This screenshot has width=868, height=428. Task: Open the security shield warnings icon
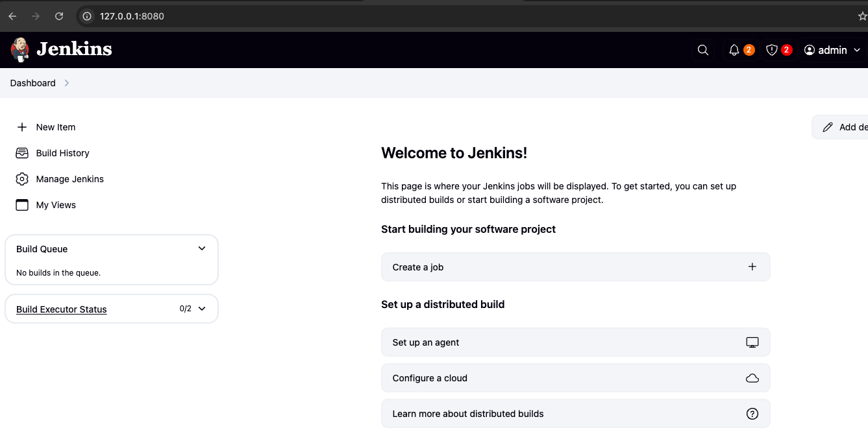click(772, 50)
